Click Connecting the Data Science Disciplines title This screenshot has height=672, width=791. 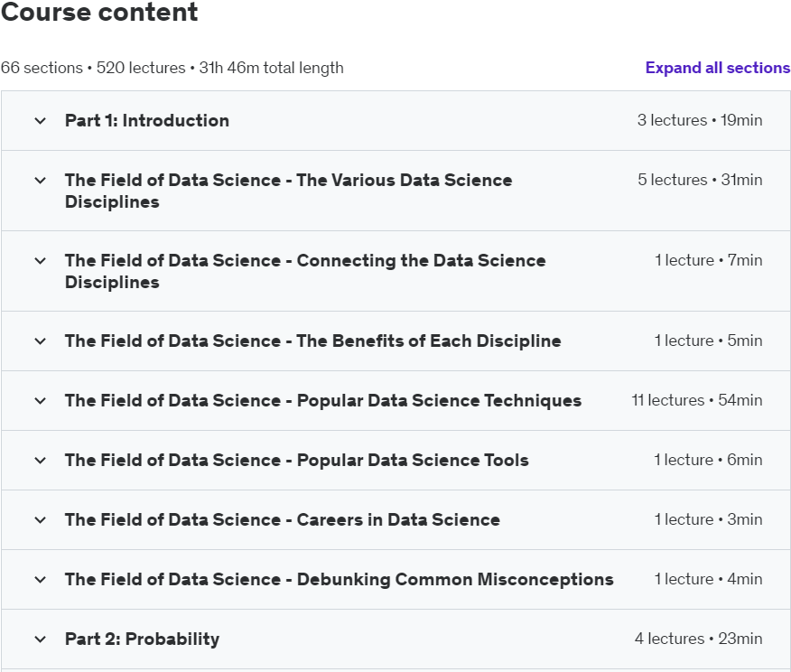pyautogui.click(x=305, y=271)
